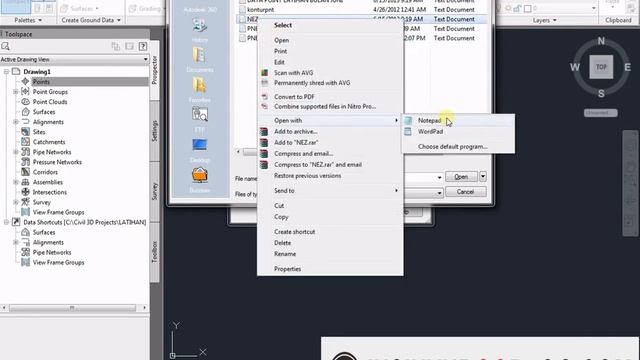The image size is (640, 360).
Task: Click the Sites icon in Prospector
Action: pyautogui.click(x=25, y=132)
